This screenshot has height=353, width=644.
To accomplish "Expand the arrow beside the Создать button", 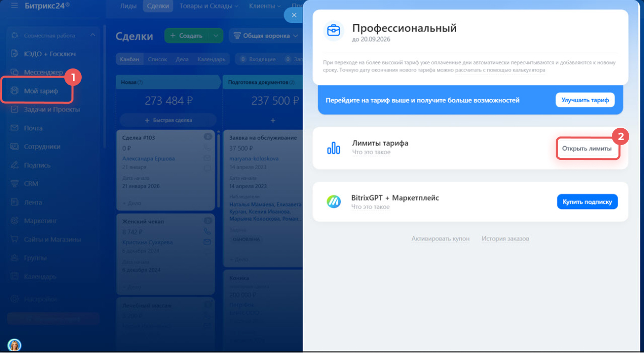I will (x=216, y=36).
